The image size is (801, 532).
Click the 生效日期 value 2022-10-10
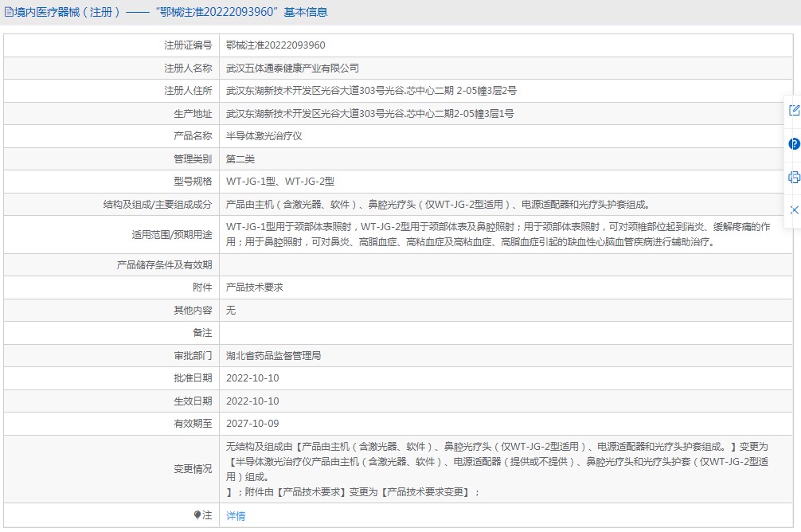252,401
